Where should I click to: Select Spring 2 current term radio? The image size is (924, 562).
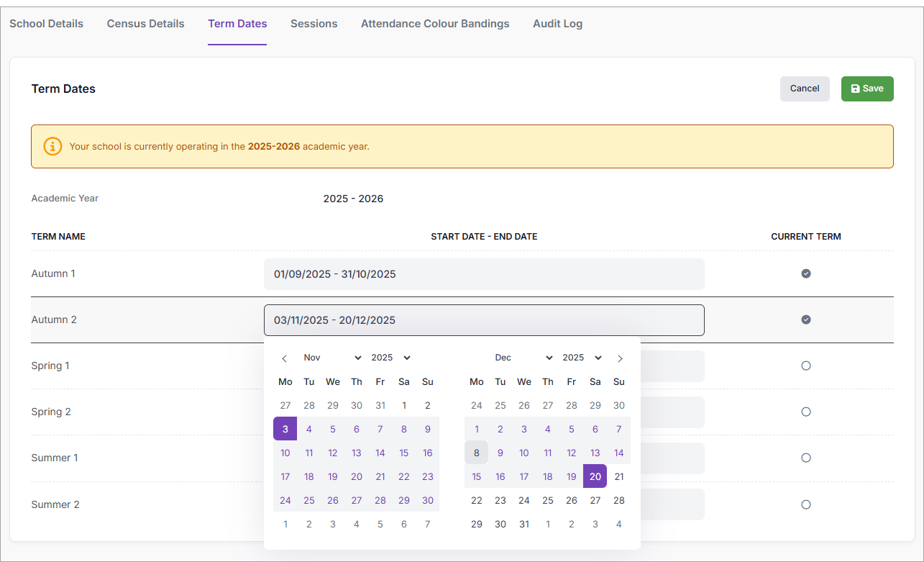coord(805,412)
